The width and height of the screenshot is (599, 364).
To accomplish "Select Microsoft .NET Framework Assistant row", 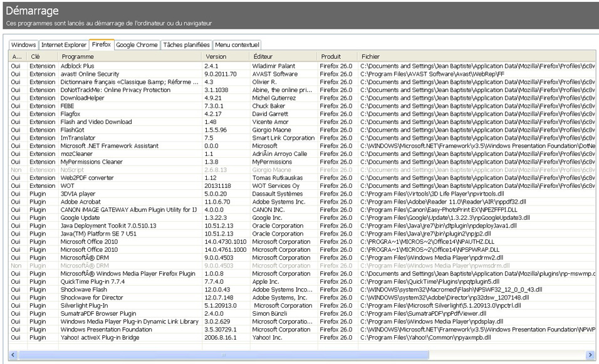I will 302,146.
